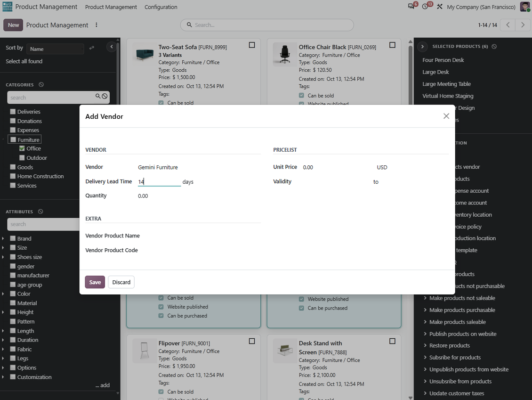Viewport: 532px width, 400px height.
Task: Open the user avatar menu
Action: pos(525,7)
